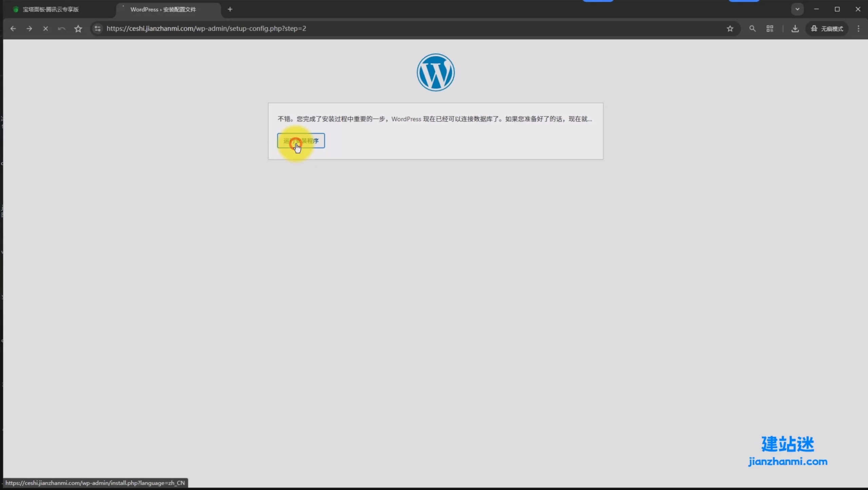Click the bookmark star left of address bar
The height and width of the screenshot is (490, 868).
(78, 29)
